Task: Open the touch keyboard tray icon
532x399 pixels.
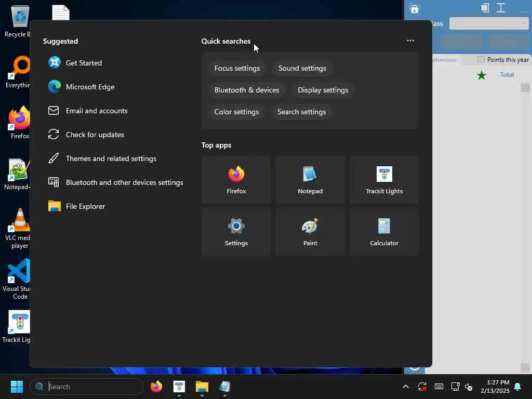Action: point(438,387)
